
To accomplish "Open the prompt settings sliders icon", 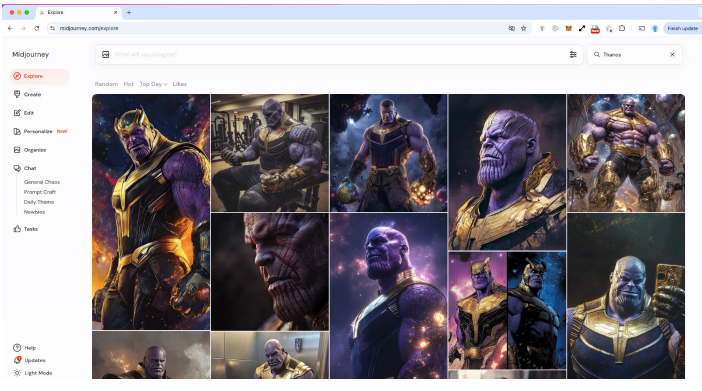I will pyautogui.click(x=573, y=55).
